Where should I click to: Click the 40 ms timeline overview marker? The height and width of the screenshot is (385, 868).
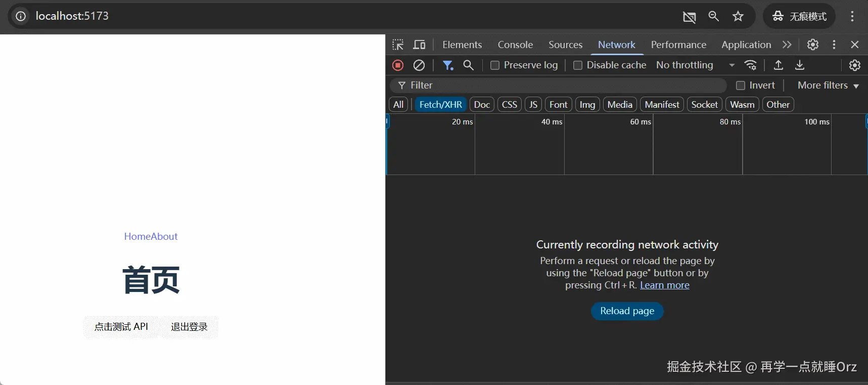[552, 121]
